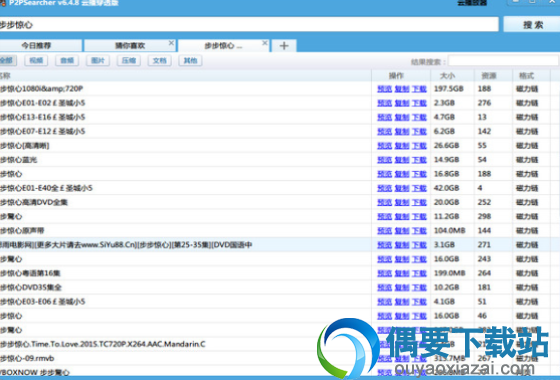Click the 搜索 search button
The image size is (560, 380).
(532, 25)
